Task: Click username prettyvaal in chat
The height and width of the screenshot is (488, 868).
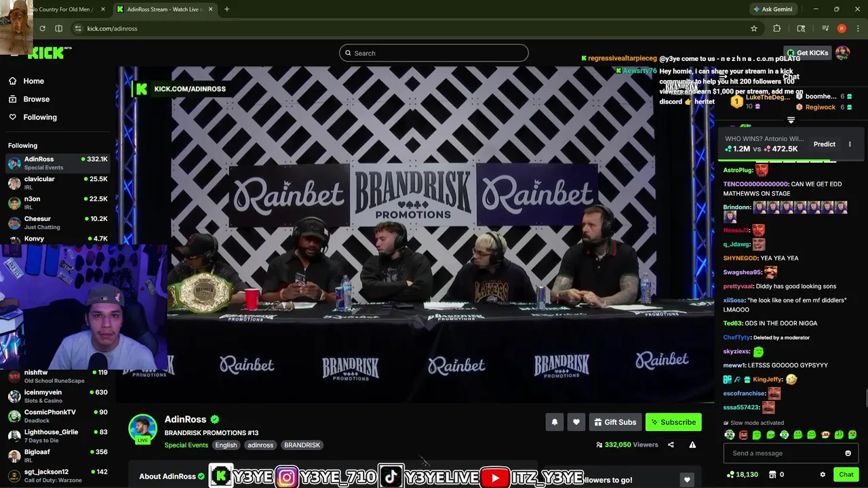Action: tap(738, 286)
